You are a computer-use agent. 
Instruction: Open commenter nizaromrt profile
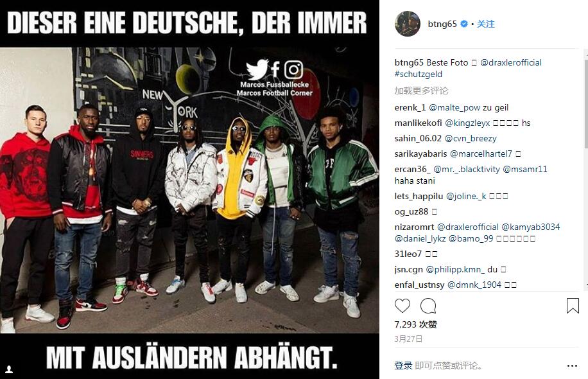414,227
